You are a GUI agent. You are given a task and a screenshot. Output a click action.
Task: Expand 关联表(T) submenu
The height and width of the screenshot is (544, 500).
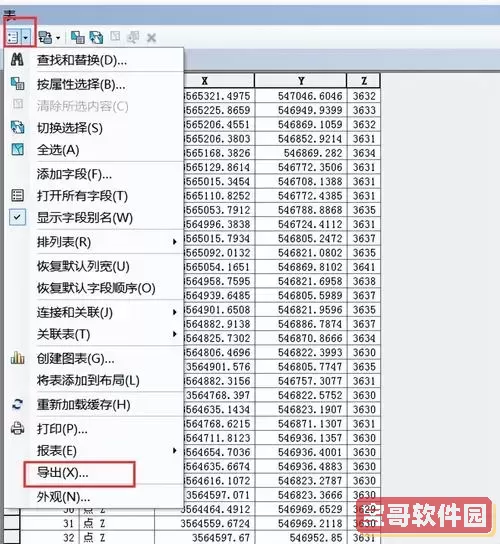[94, 334]
